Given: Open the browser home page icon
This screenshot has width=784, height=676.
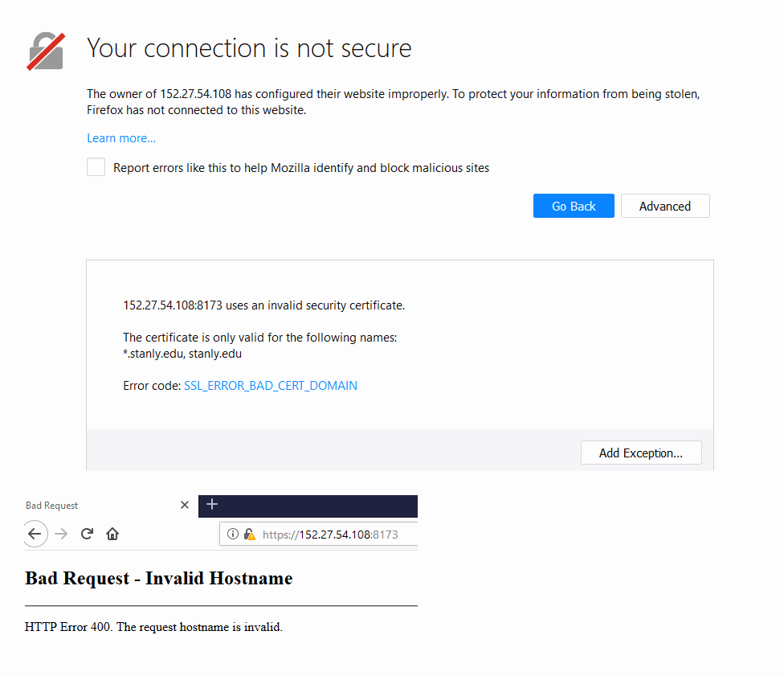Looking at the screenshot, I should [112, 534].
